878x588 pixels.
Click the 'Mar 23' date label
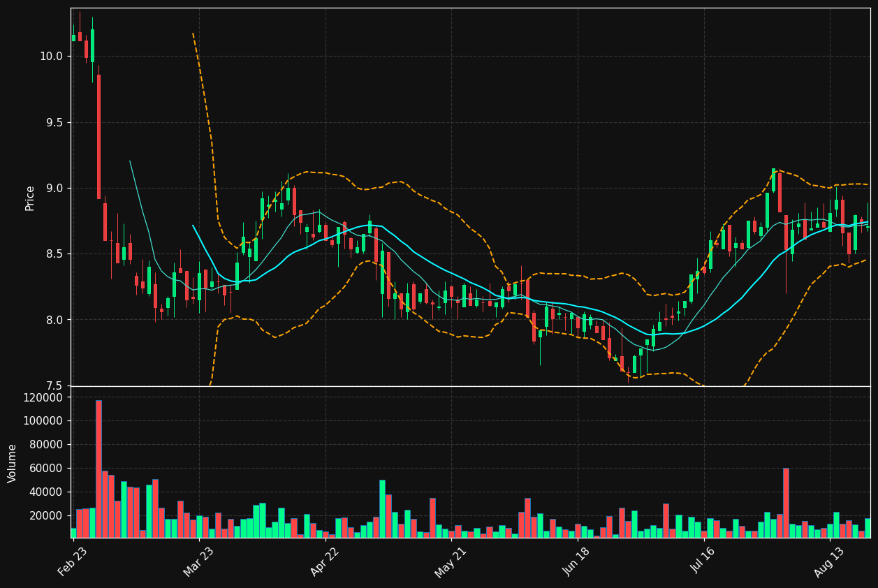(x=198, y=562)
